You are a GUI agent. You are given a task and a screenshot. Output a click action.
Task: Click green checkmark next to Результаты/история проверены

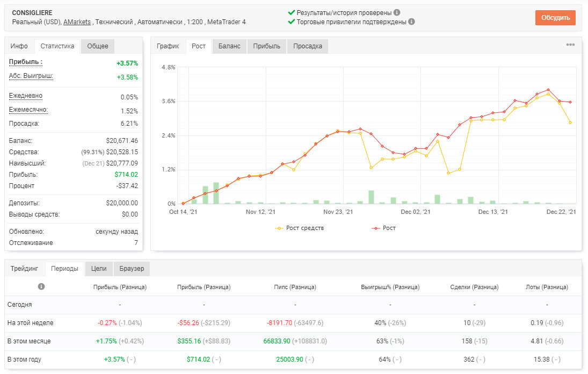292,12
